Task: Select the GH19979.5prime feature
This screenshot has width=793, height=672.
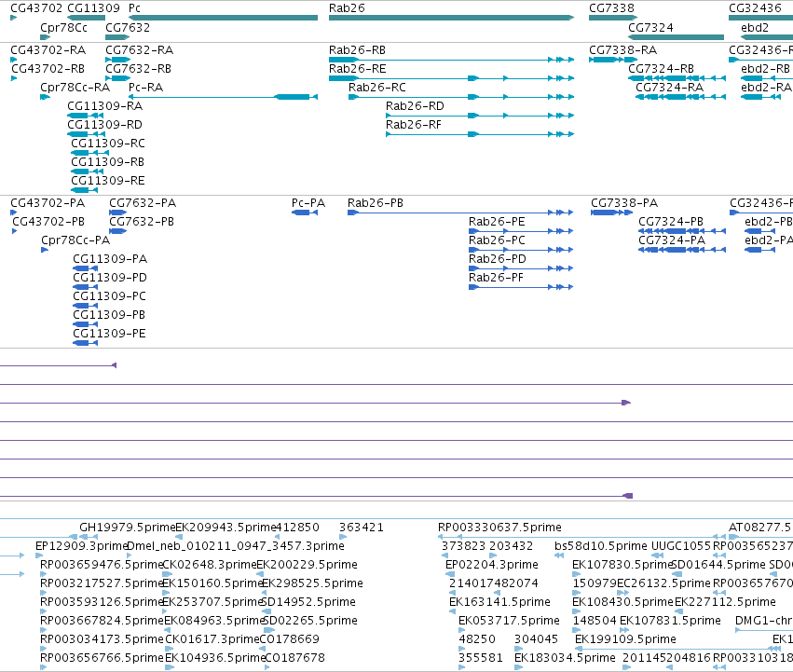Action: click(x=127, y=528)
